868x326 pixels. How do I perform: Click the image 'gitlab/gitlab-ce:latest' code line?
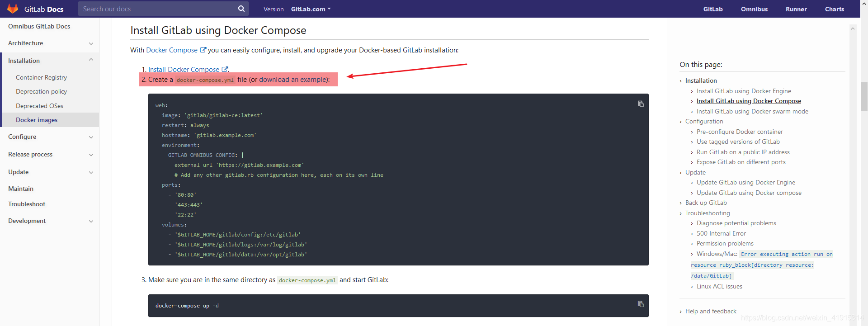click(212, 115)
